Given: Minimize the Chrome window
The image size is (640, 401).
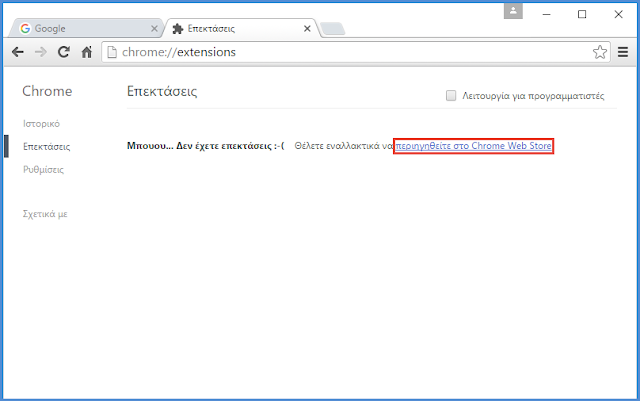Looking at the screenshot, I should click(x=547, y=14).
